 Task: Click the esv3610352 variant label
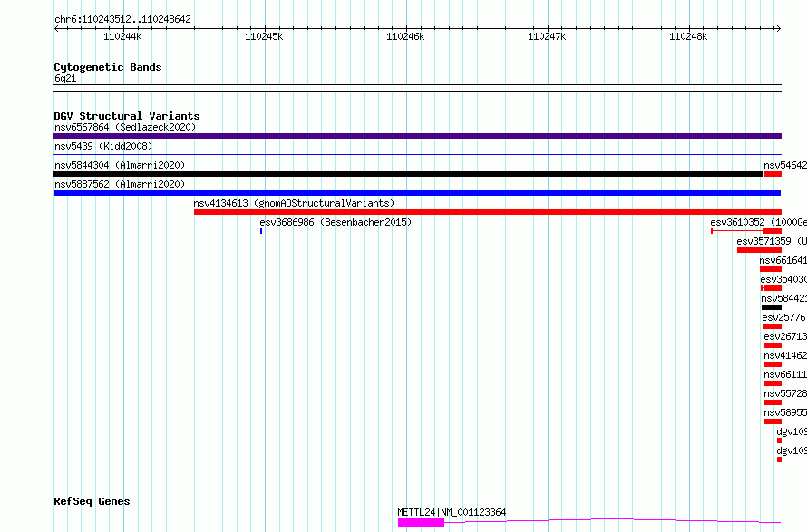pyautogui.click(x=759, y=222)
